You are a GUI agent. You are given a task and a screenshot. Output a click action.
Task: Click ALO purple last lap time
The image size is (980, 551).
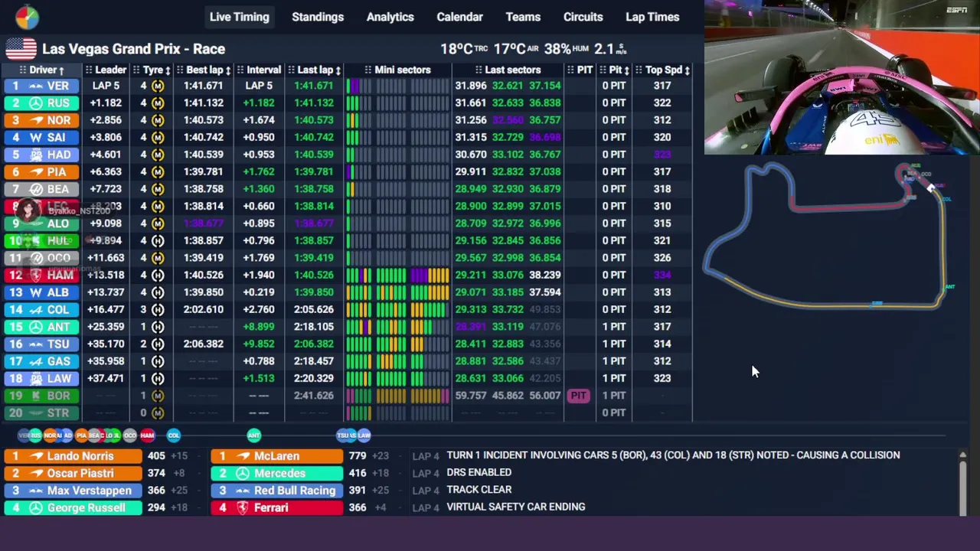314,223
